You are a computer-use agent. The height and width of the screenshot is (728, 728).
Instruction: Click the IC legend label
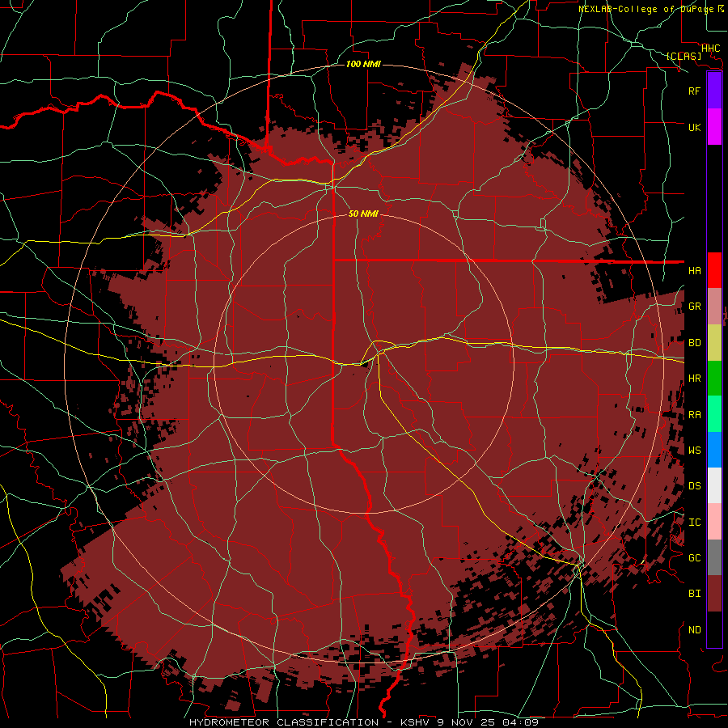[695, 523]
